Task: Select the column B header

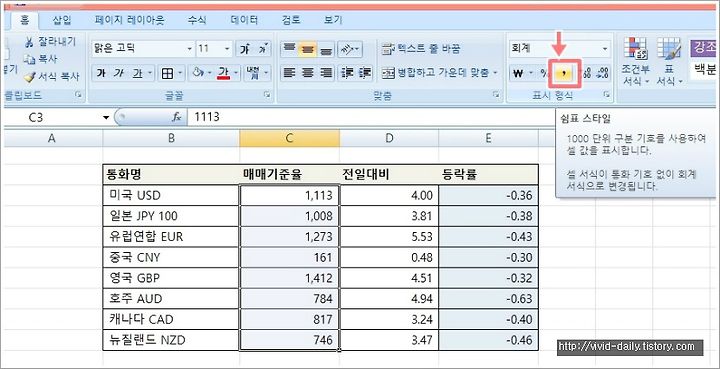Action: tap(171, 138)
